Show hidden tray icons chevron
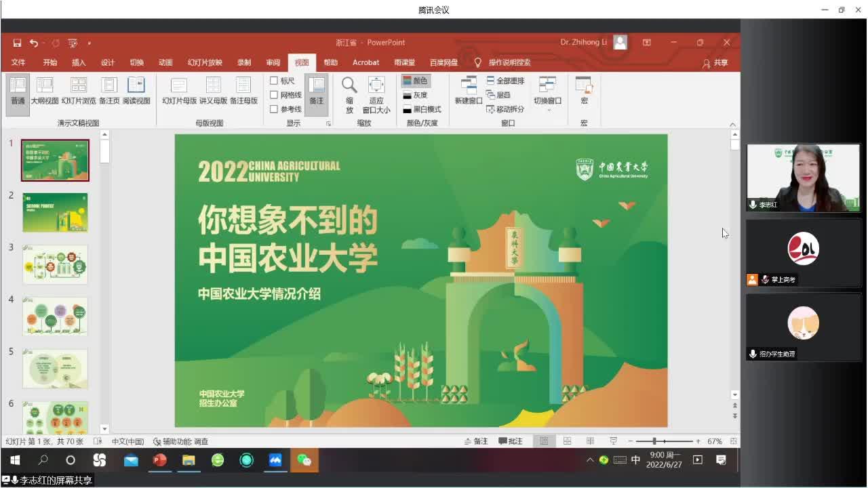 [x=589, y=460]
